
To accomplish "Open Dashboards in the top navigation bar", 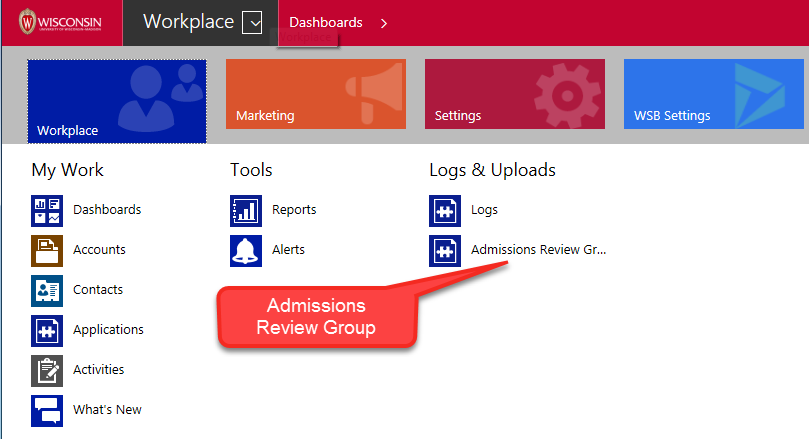I will 325,23.
